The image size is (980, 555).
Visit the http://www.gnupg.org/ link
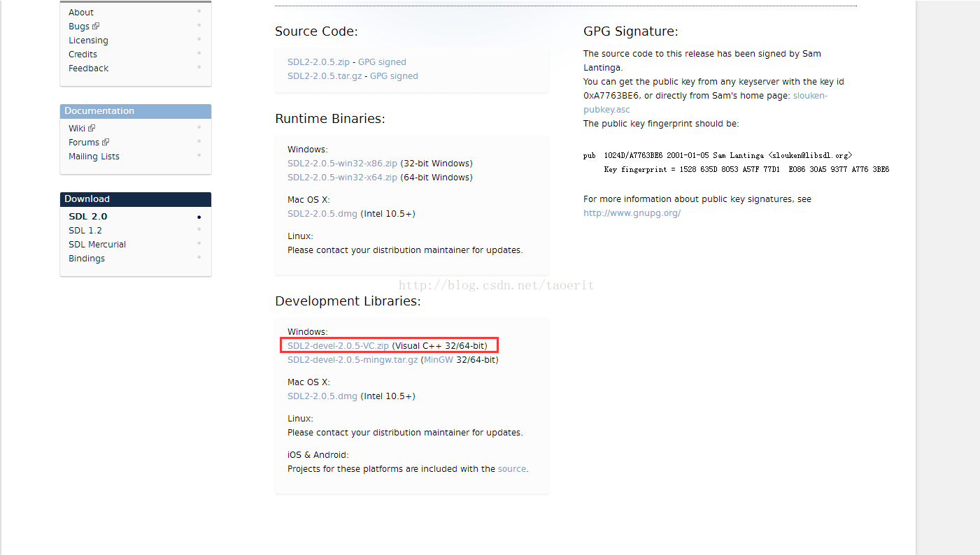632,213
